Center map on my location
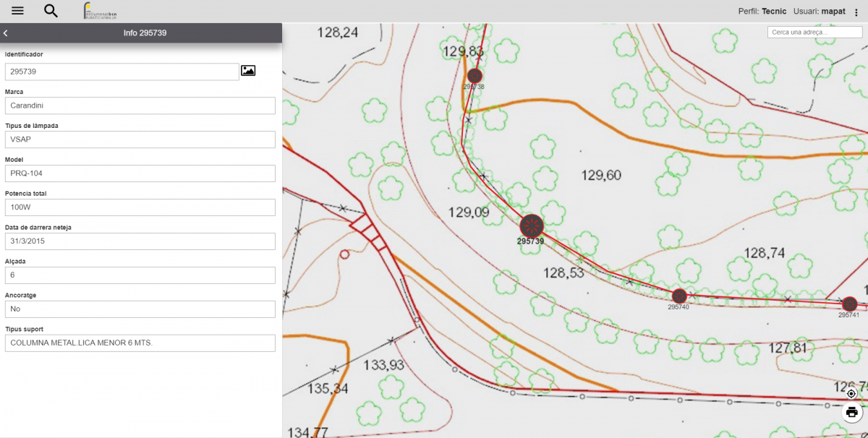868x438 pixels. (851, 393)
